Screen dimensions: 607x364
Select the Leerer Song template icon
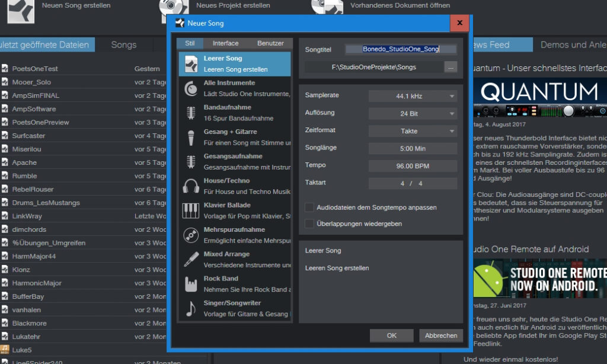click(x=191, y=64)
